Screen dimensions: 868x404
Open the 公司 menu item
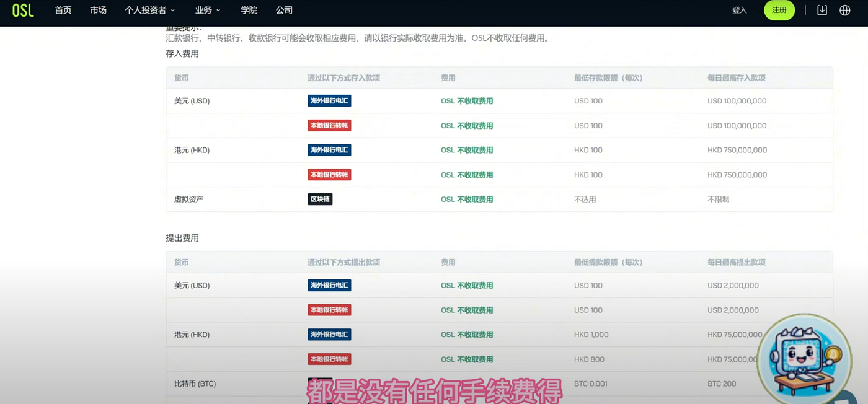coord(284,10)
